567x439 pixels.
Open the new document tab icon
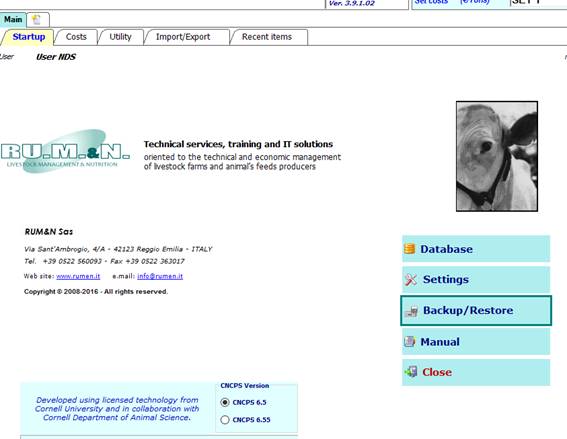(36, 20)
